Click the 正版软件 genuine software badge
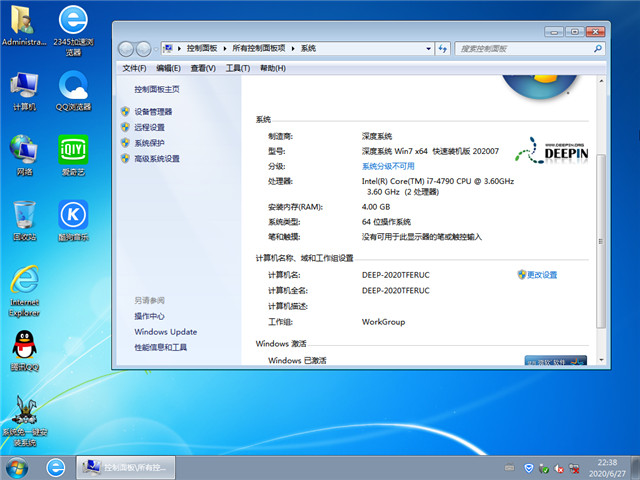Screen dimensions: 640x480 point(556,360)
